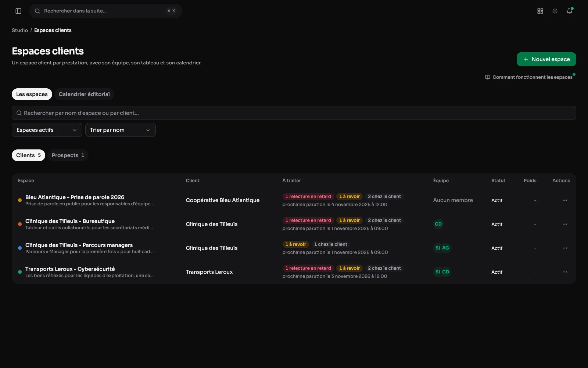Click Coopérative Bleu Atlantique client cell

[223, 200]
